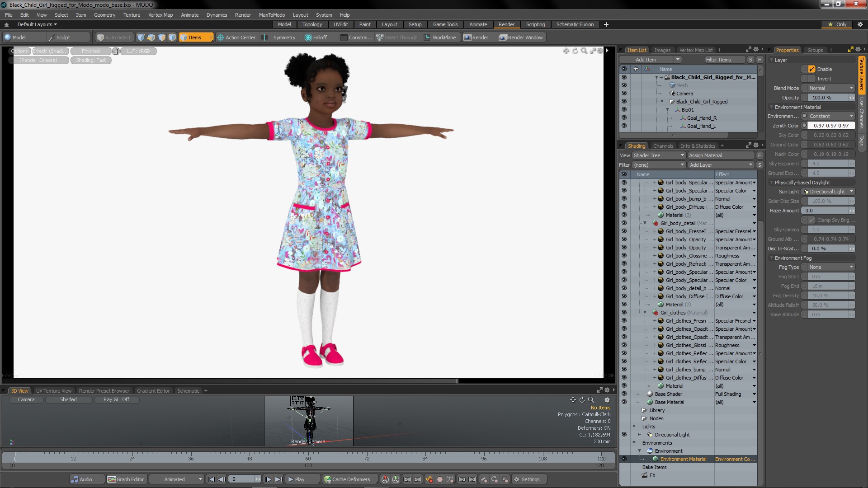Click the 3D view rotate icon

click(x=582, y=400)
